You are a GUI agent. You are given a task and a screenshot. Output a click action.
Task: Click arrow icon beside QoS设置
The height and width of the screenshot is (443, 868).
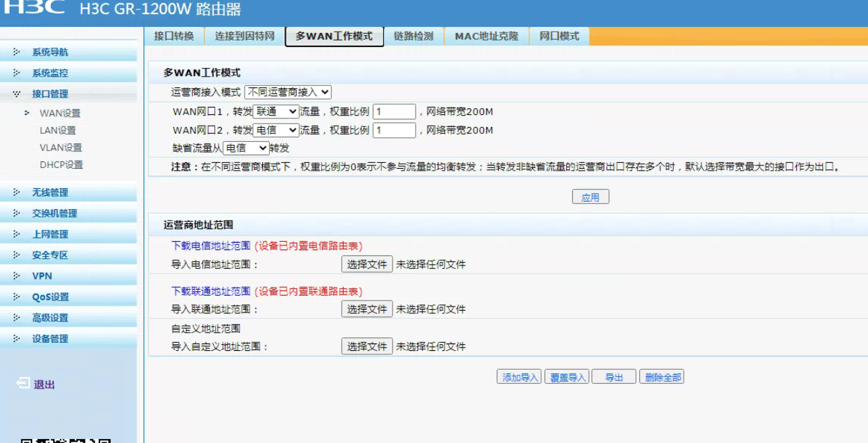[x=16, y=296]
